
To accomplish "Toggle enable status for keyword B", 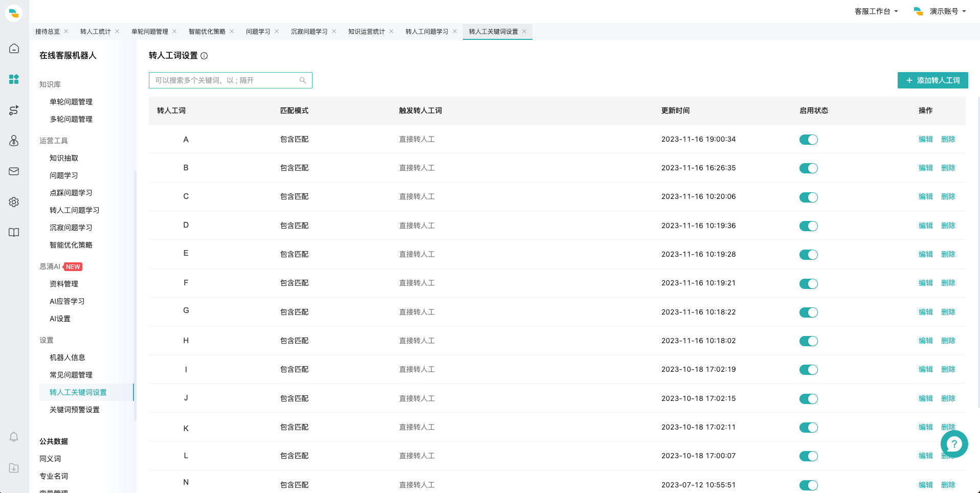I will click(809, 168).
